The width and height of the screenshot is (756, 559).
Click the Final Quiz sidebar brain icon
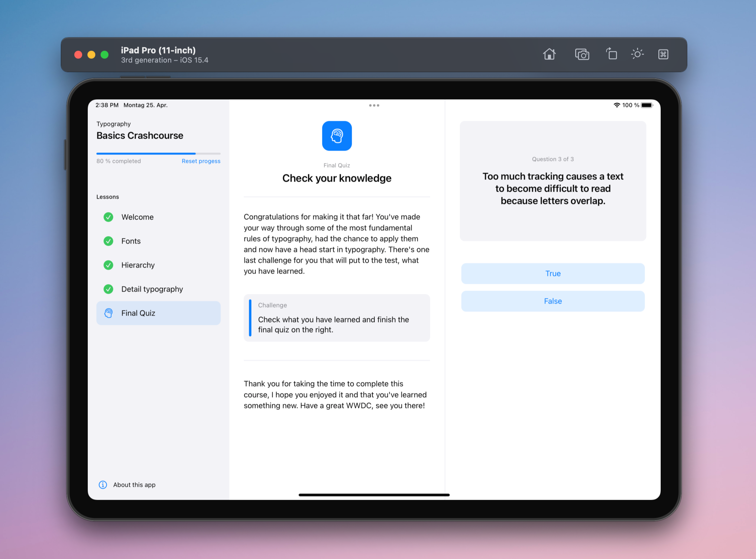point(107,313)
